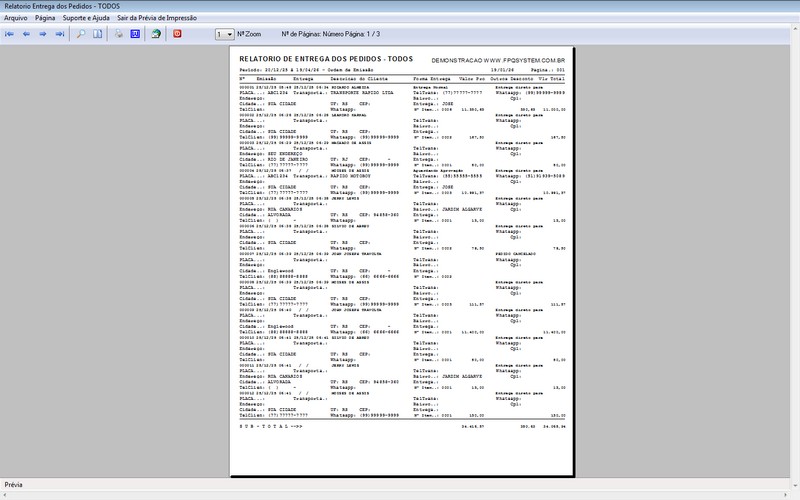The width and height of the screenshot is (800, 500).
Task: Click the SUB-TOTAL row in the report
Action: coord(271,425)
